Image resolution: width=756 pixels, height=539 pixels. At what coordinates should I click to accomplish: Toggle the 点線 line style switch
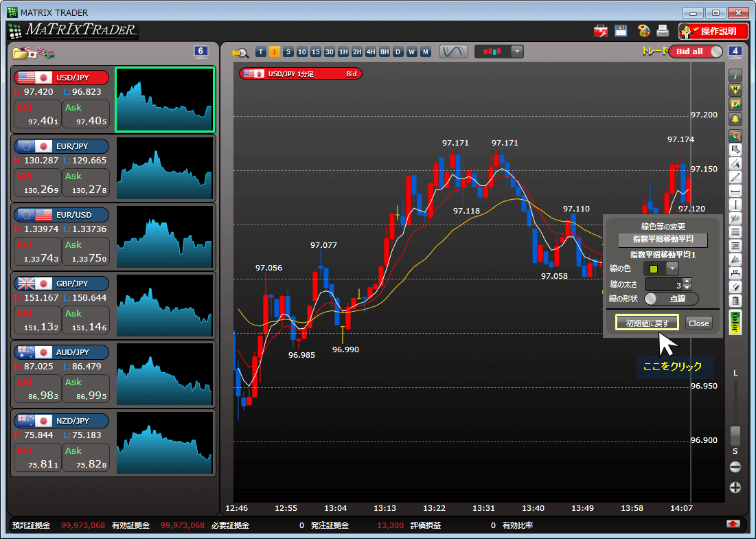671,299
